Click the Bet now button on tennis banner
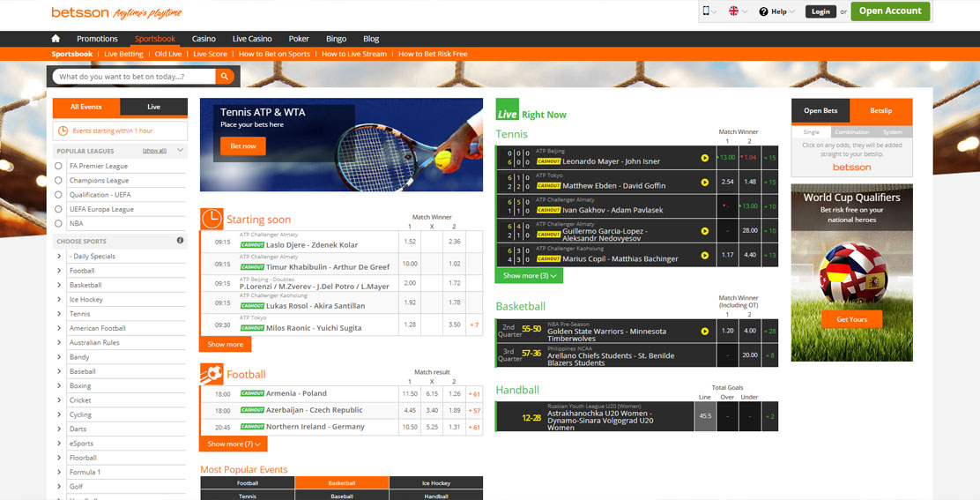This screenshot has width=980, height=500. pyautogui.click(x=242, y=146)
